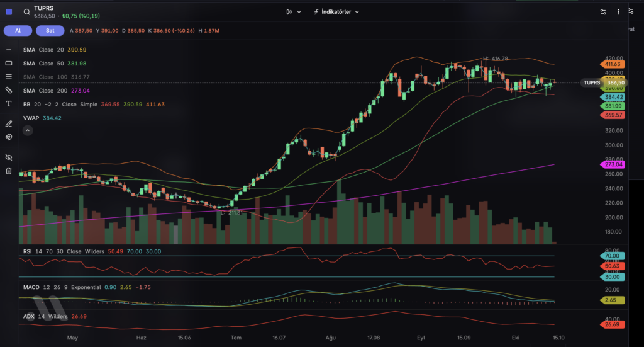Click the TUPRS 386,50 price label
This screenshot has height=347, width=644.
pyautogui.click(x=604, y=82)
